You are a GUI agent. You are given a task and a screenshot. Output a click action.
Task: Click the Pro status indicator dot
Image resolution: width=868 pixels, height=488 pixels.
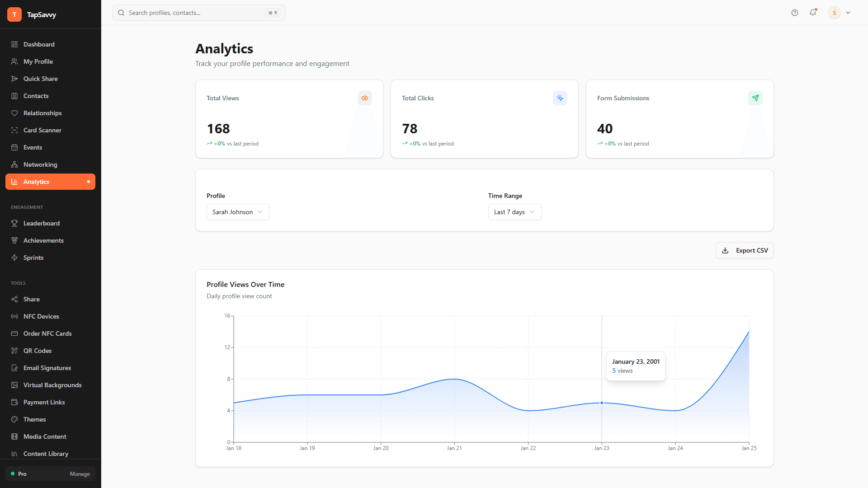(13, 474)
